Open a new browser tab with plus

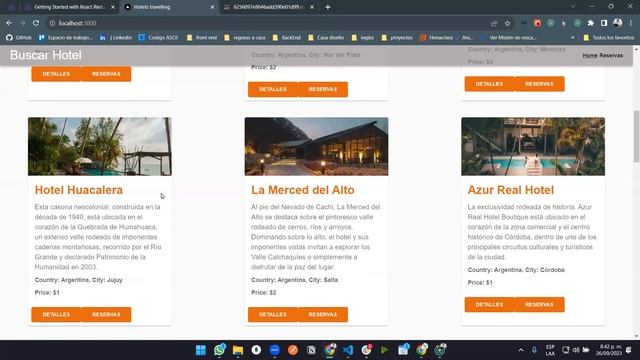pyautogui.click(x=328, y=7)
